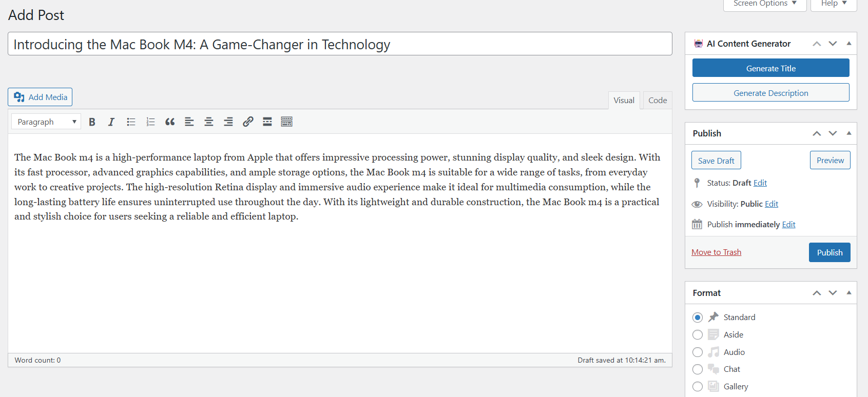Select the Aside post format
868x397 pixels.
[698, 335]
